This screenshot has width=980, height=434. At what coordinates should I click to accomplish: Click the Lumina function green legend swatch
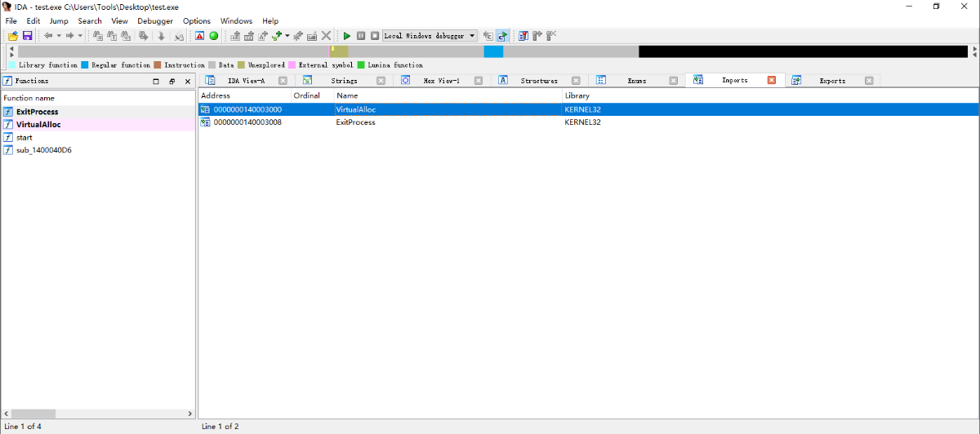(x=361, y=65)
